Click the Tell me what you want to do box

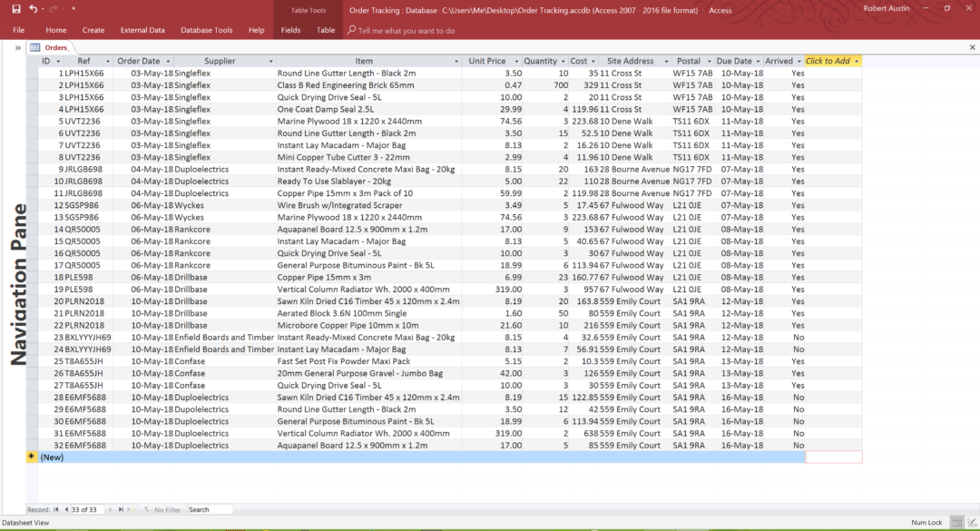point(401,30)
